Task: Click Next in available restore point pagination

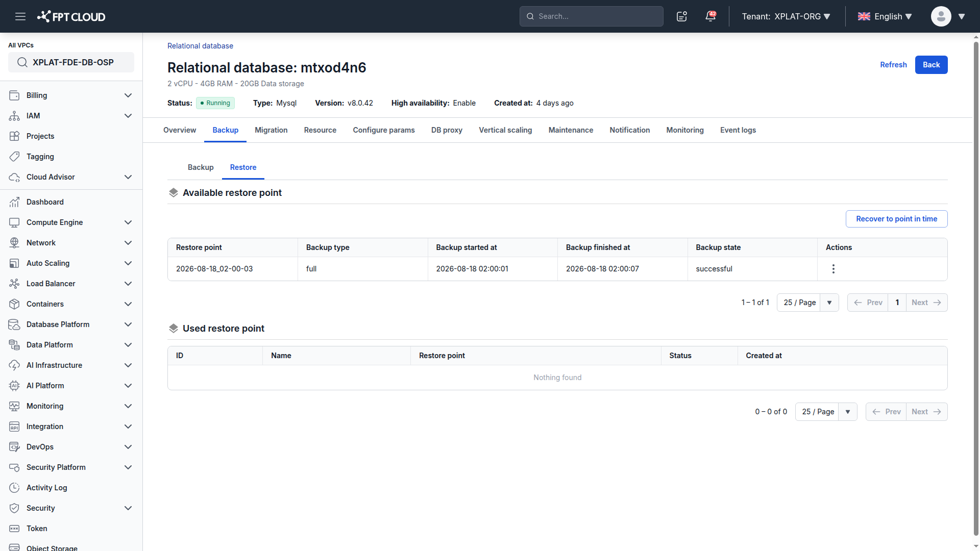Action: click(x=926, y=303)
